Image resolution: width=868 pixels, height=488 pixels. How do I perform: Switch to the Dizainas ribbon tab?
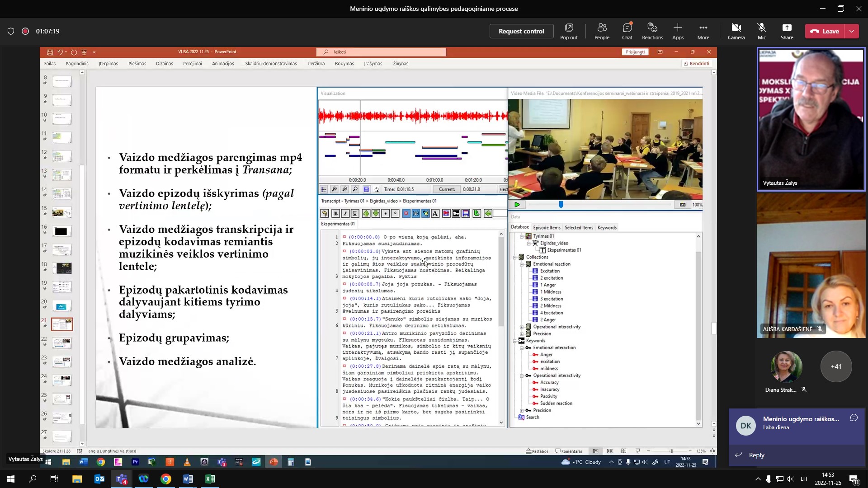165,64
